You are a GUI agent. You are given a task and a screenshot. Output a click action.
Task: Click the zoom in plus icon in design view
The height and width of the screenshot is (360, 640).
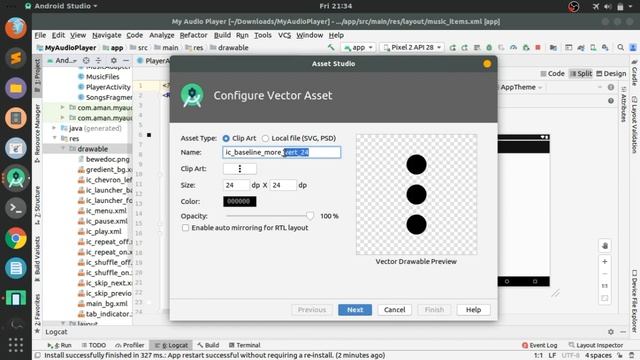pyautogui.click(x=605, y=261)
